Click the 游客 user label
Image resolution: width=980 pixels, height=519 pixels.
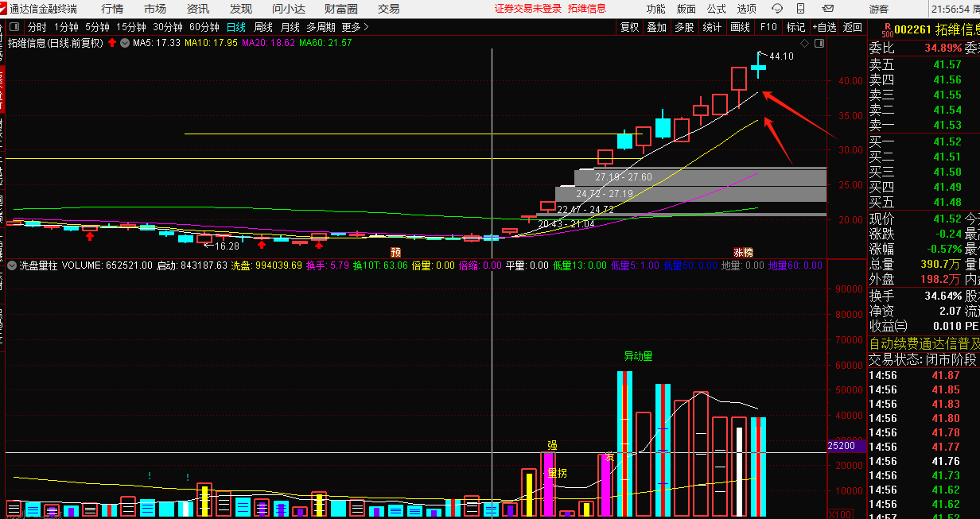[879, 9]
